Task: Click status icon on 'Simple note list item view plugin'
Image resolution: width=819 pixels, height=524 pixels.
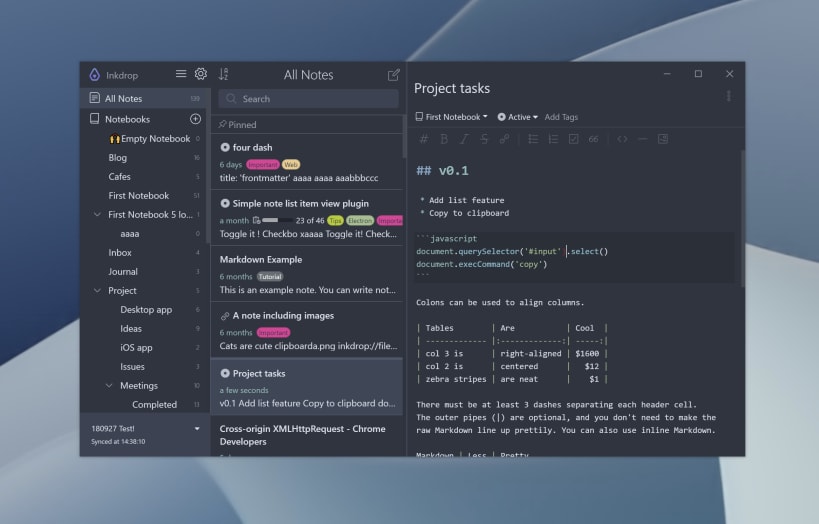Action: pos(225,203)
